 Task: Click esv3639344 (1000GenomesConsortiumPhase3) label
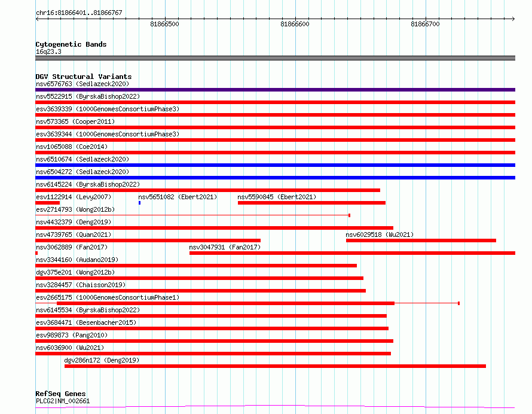pyautogui.click(x=108, y=134)
